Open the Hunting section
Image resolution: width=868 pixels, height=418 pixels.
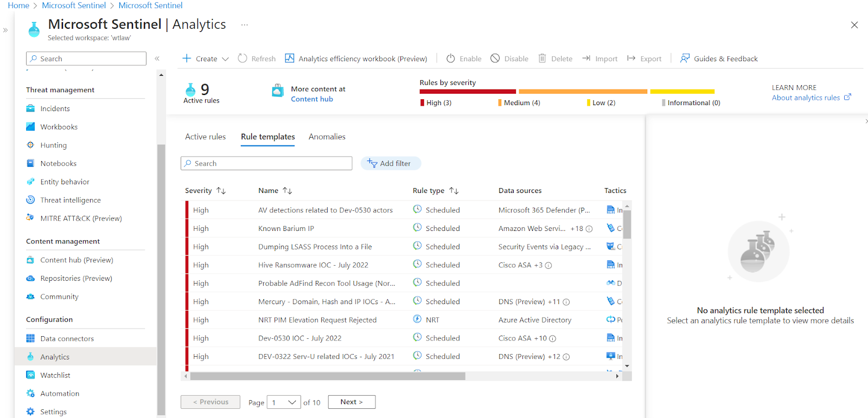click(x=53, y=145)
